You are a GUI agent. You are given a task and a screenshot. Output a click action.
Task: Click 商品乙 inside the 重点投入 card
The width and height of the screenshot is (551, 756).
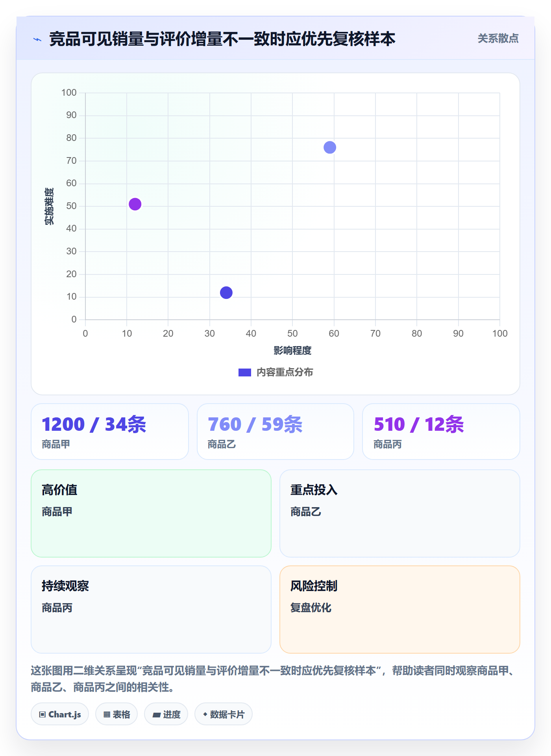pyautogui.click(x=306, y=511)
